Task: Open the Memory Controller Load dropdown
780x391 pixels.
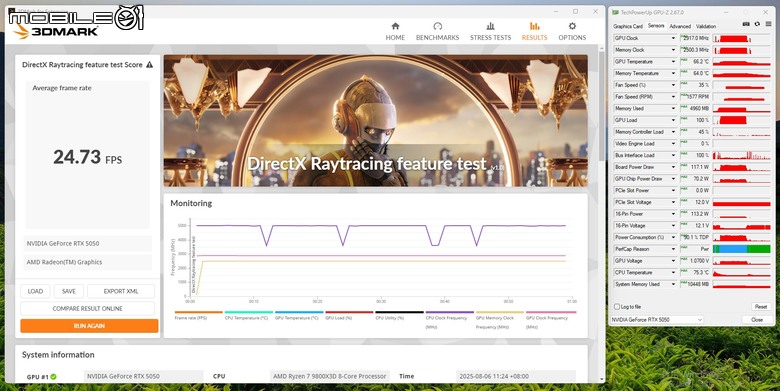Action: 674,132
